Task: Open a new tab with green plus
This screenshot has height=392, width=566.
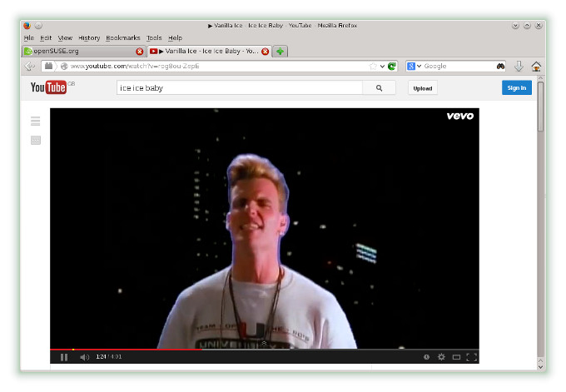Action: coord(280,52)
